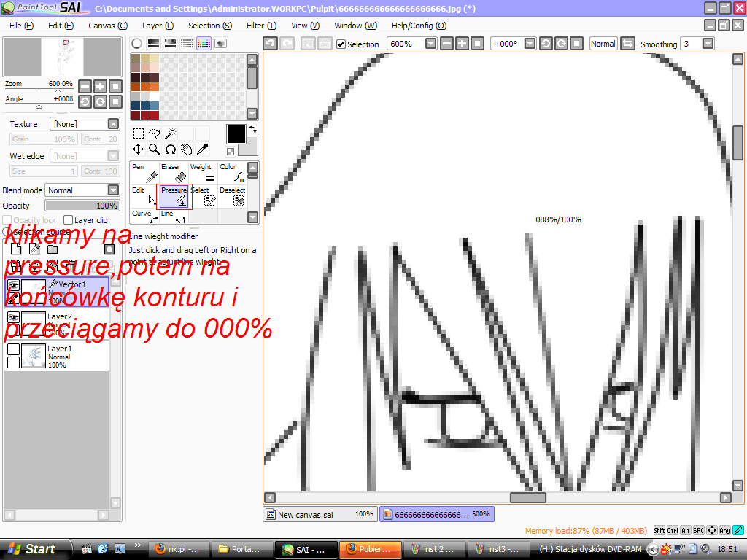Choose the Color line tool

pos(232,173)
